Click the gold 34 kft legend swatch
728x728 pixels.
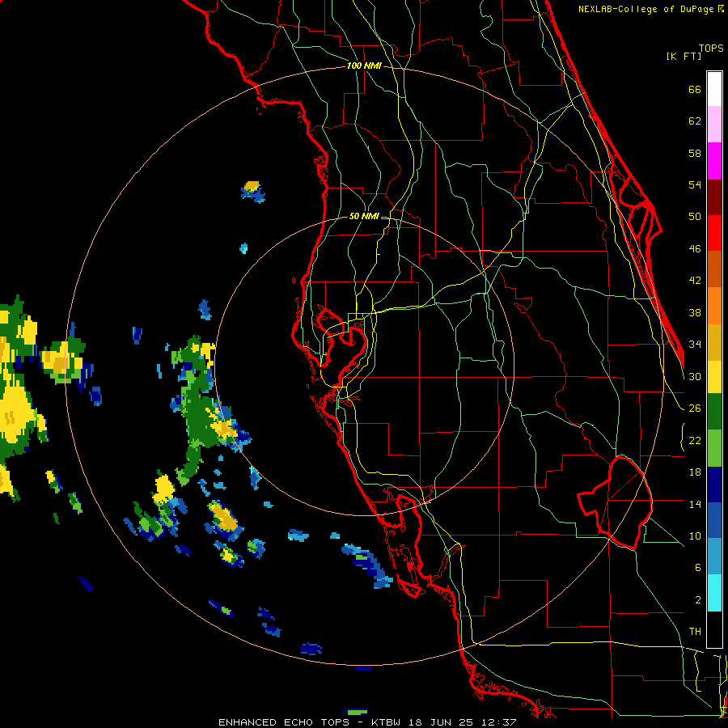point(714,342)
